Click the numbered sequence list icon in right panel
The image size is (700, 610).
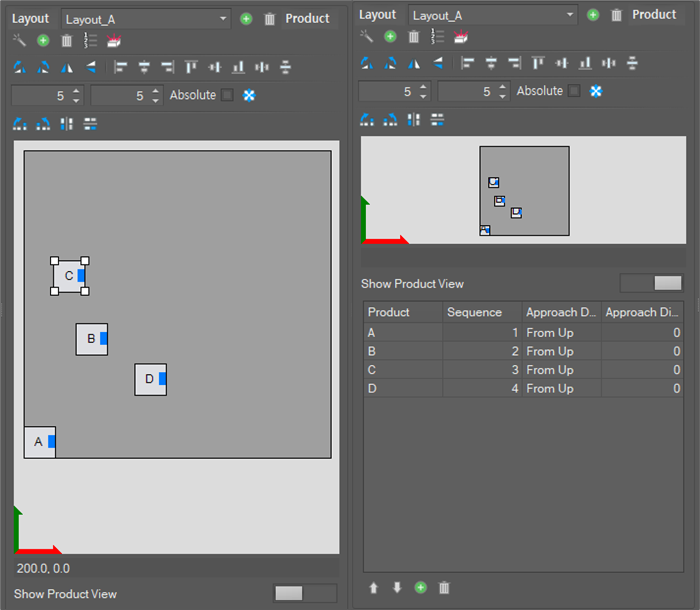(x=437, y=36)
